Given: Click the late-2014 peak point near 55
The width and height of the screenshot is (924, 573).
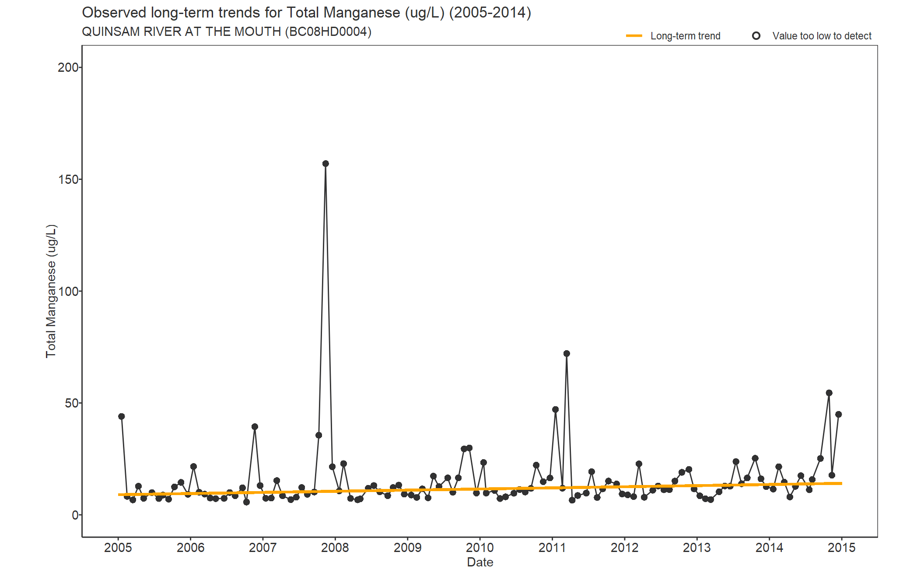Looking at the screenshot, I should click(x=829, y=393).
